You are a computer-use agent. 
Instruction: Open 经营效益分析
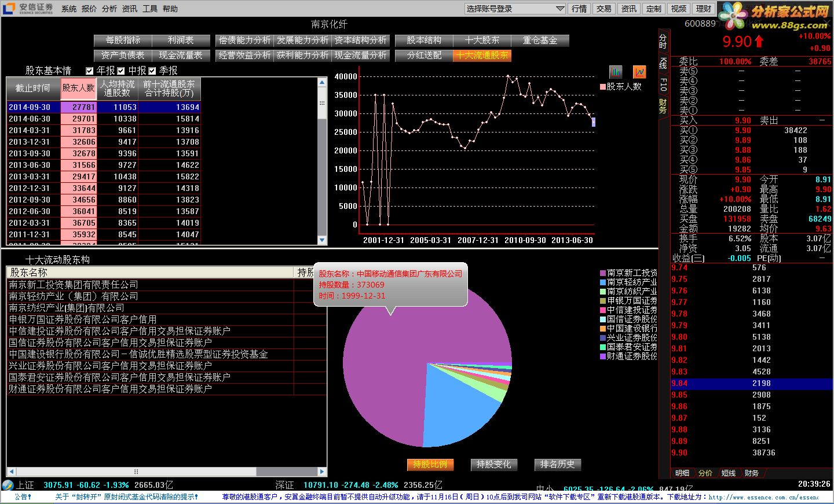pos(244,56)
